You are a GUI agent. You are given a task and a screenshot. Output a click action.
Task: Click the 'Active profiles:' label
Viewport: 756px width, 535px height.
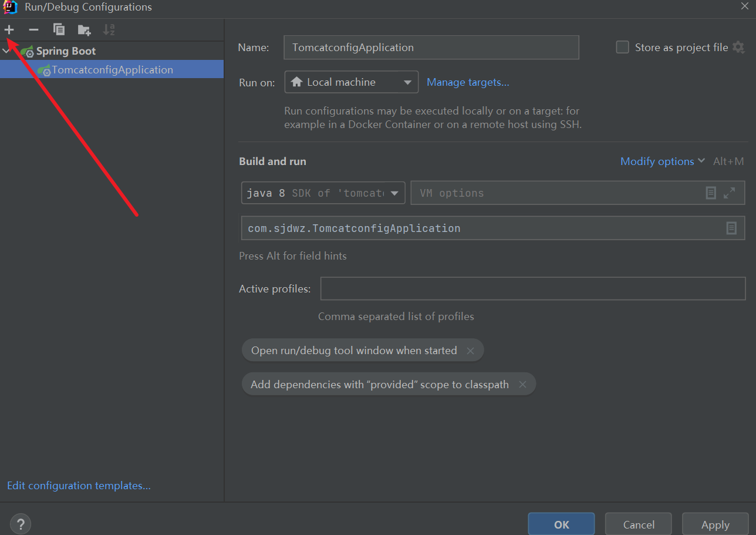coord(275,289)
